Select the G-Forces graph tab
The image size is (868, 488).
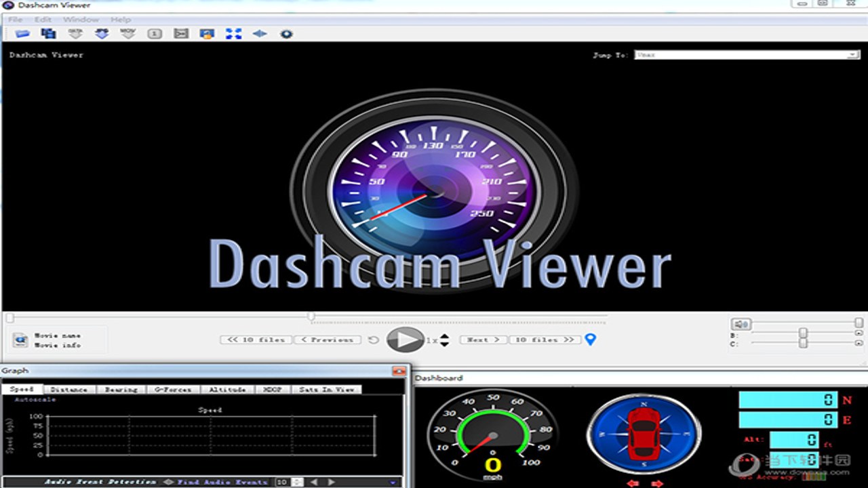(x=174, y=390)
